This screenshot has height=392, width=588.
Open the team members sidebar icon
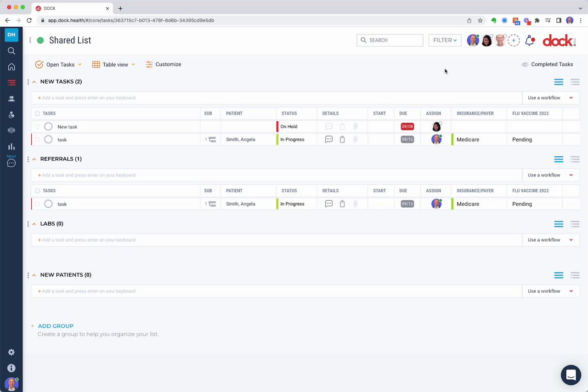pos(11,99)
